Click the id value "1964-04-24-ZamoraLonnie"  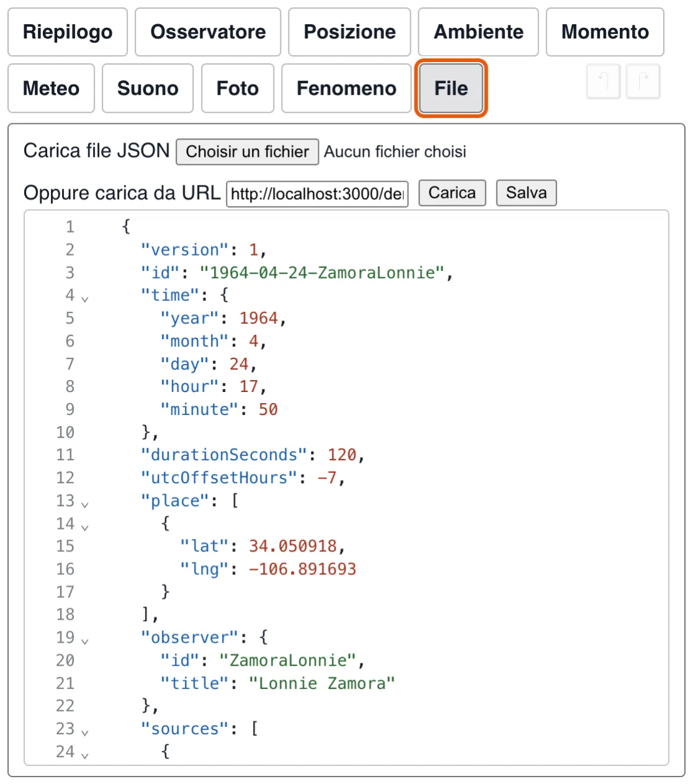(x=322, y=273)
